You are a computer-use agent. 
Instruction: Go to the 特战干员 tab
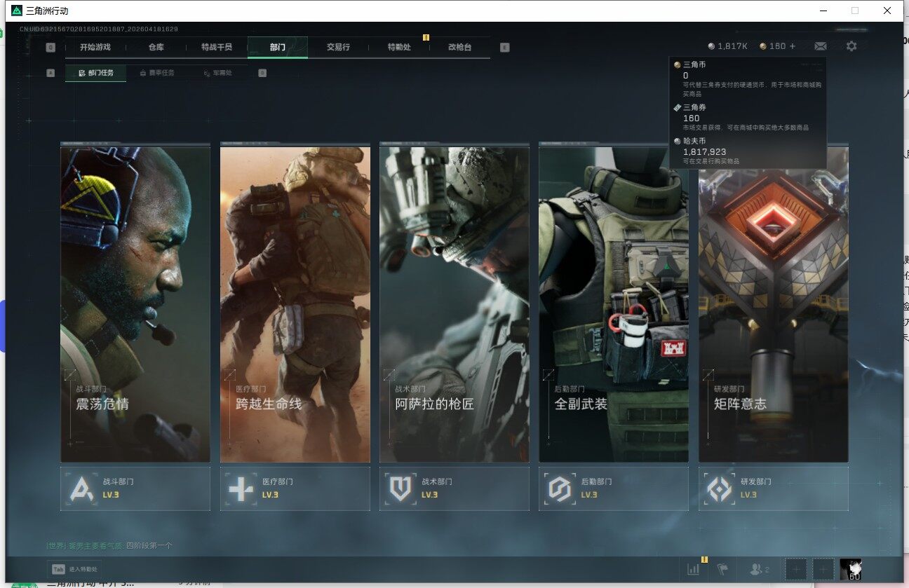click(217, 47)
